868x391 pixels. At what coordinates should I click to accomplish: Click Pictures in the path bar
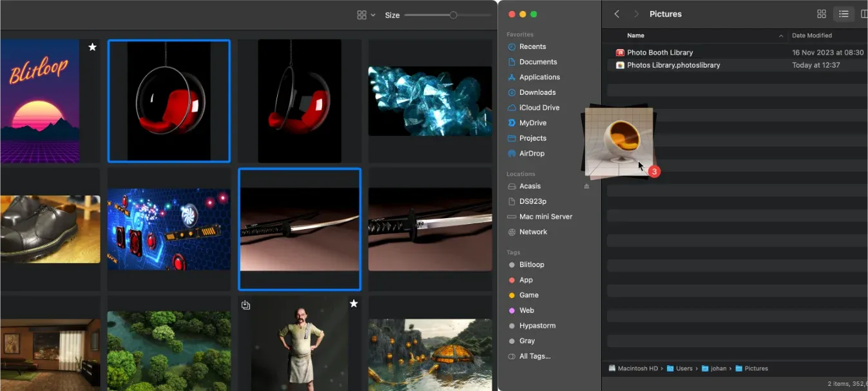752,368
